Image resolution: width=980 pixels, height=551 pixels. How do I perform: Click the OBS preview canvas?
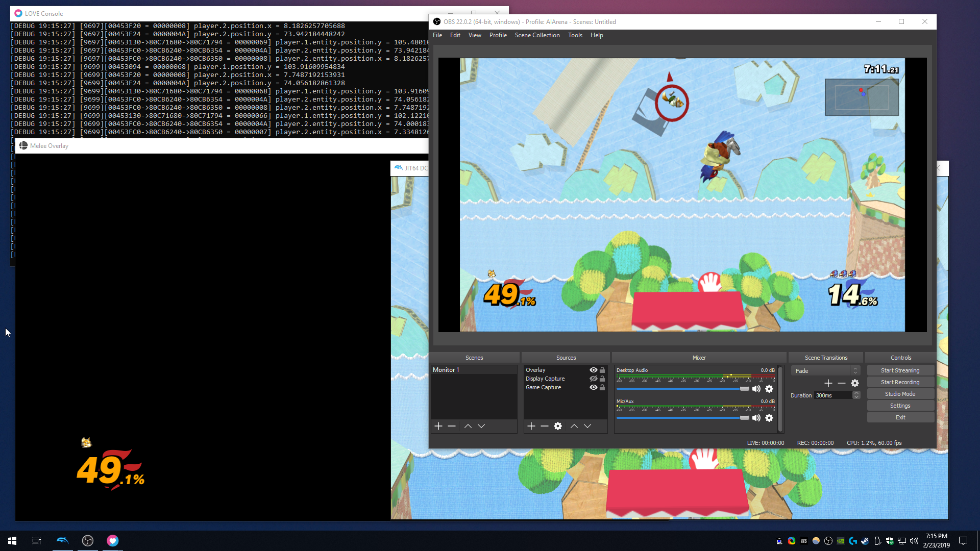click(682, 195)
